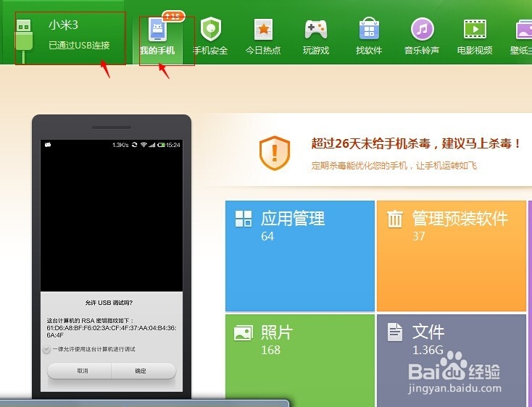This screenshot has width=532, height=407.
Task: Click the orange warning shield icon
Action: click(275, 153)
